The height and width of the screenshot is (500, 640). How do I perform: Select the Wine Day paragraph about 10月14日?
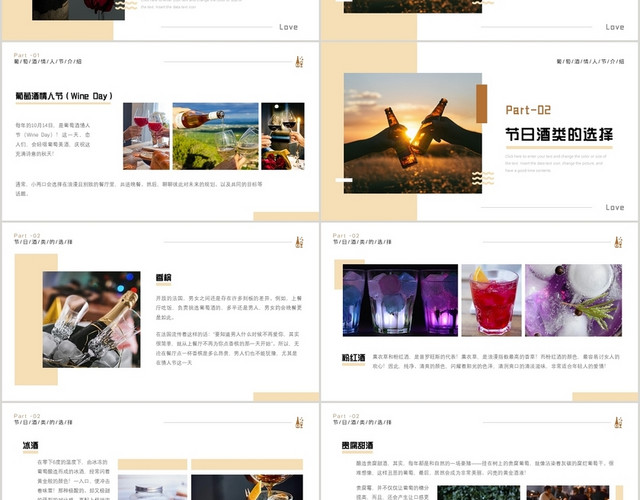point(53,140)
